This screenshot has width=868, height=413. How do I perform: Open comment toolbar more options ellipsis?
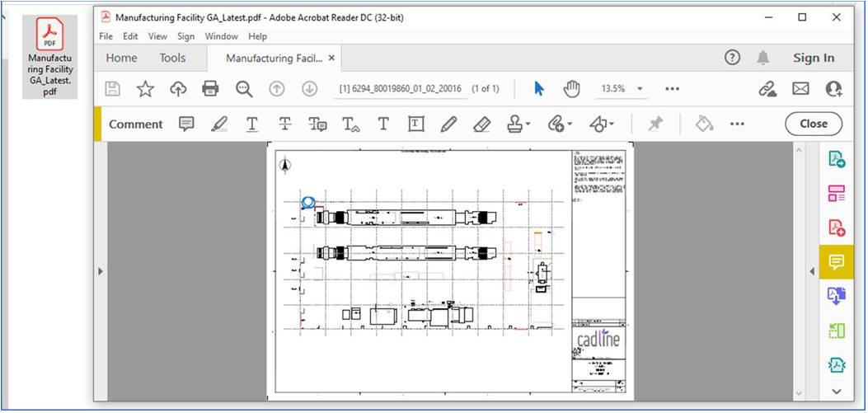coord(738,124)
